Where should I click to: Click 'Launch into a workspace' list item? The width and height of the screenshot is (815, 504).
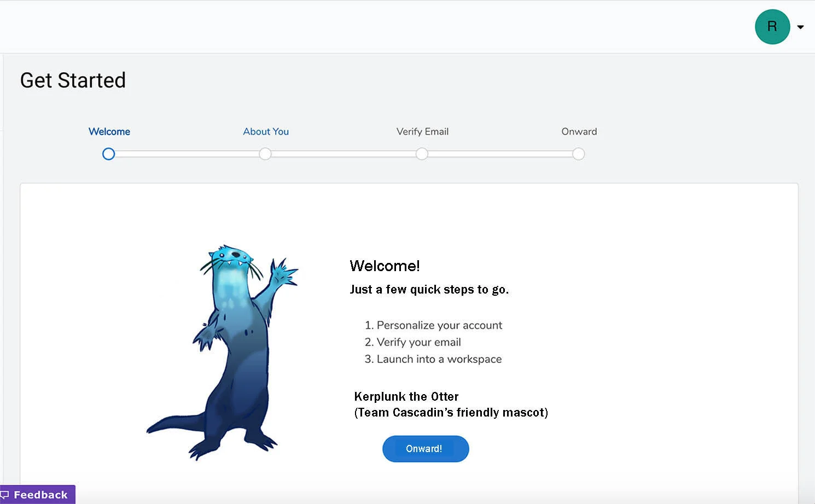click(439, 359)
